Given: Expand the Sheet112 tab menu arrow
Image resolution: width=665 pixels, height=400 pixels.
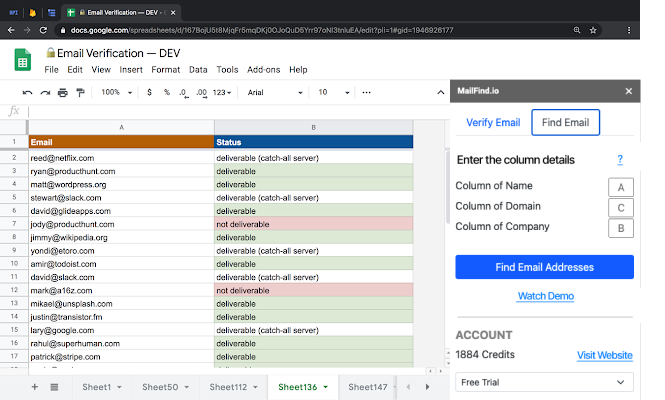Looking at the screenshot, I should pos(255,387).
